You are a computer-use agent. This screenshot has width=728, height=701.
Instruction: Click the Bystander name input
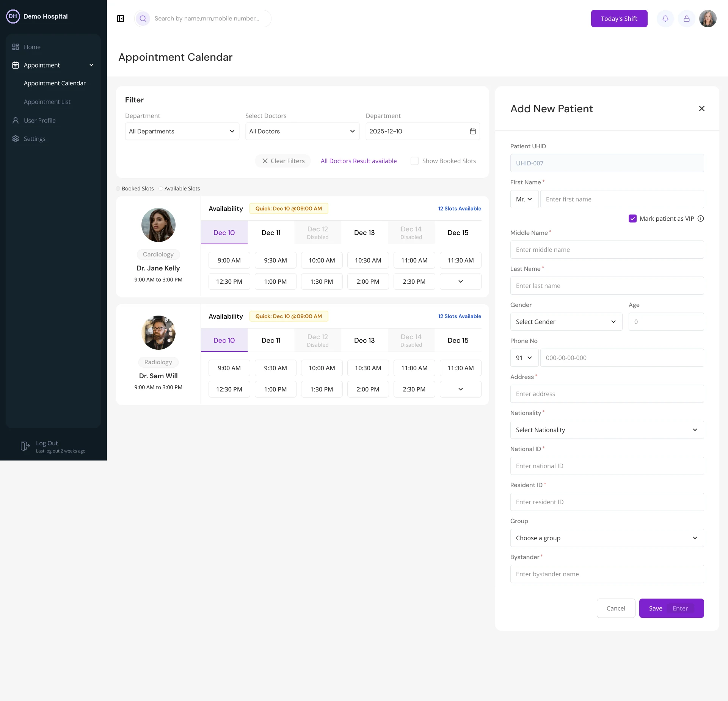tap(607, 574)
